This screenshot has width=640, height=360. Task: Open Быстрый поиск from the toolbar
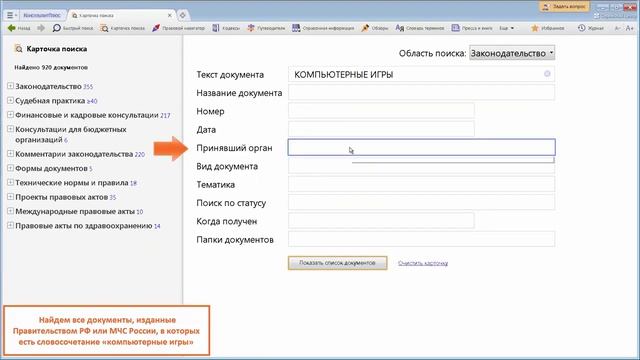[x=73, y=28]
